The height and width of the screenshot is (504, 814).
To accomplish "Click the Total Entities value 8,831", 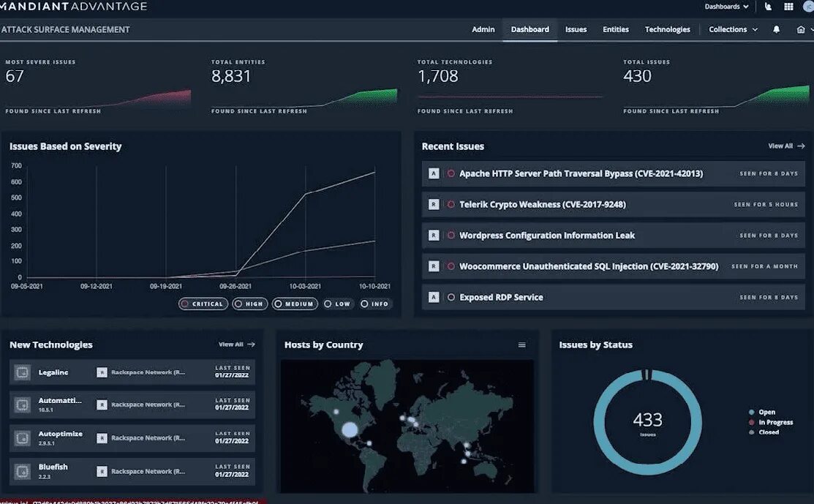I will click(231, 76).
